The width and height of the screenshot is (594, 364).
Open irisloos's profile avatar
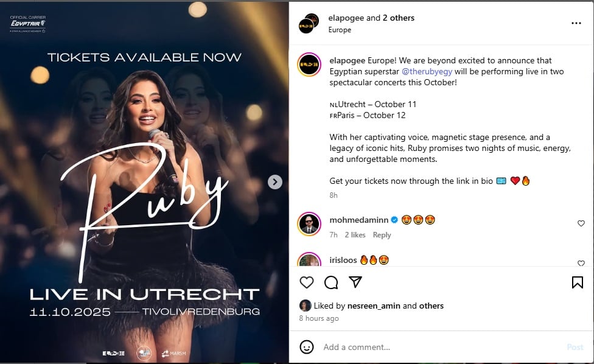(309, 259)
